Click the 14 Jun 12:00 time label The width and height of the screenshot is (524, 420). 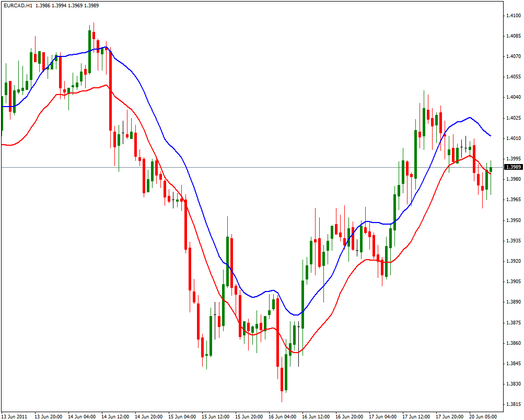[115, 417]
